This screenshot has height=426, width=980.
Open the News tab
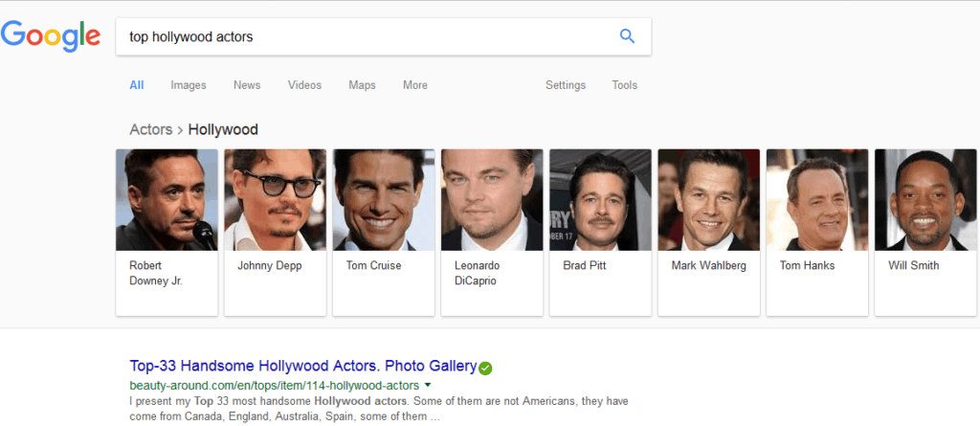pos(247,85)
